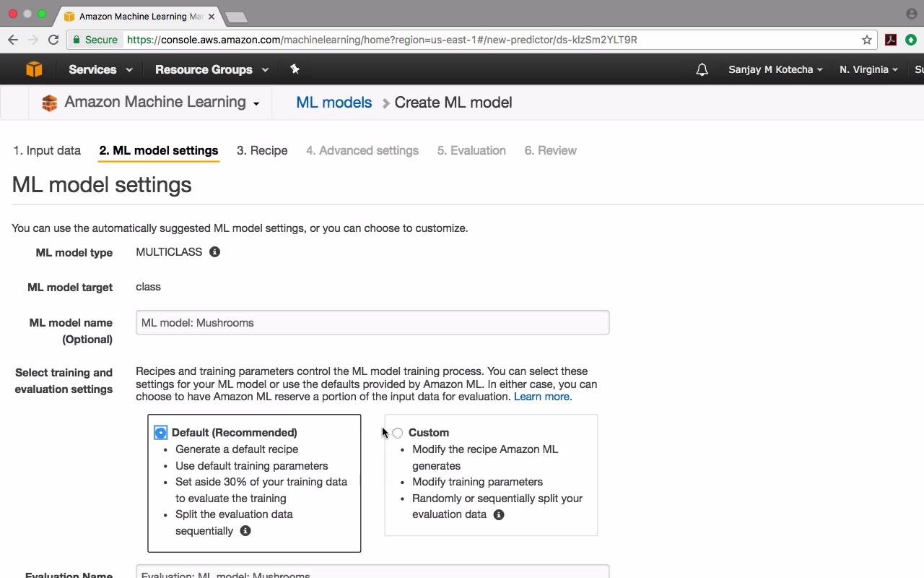Show info for sequential evaluation data split
924x578 pixels.
pyautogui.click(x=245, y=531)
